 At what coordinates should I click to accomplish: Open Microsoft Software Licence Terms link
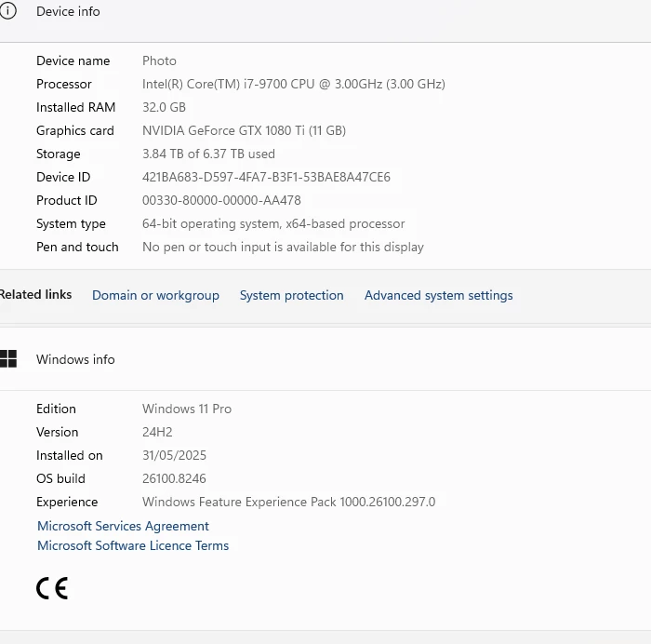(x=133, y=545)
